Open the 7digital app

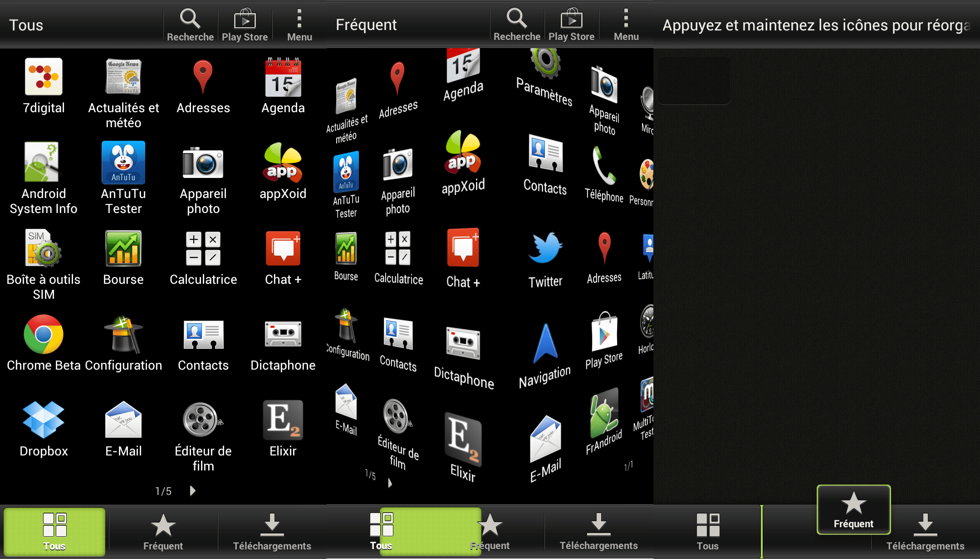(44, 86)
